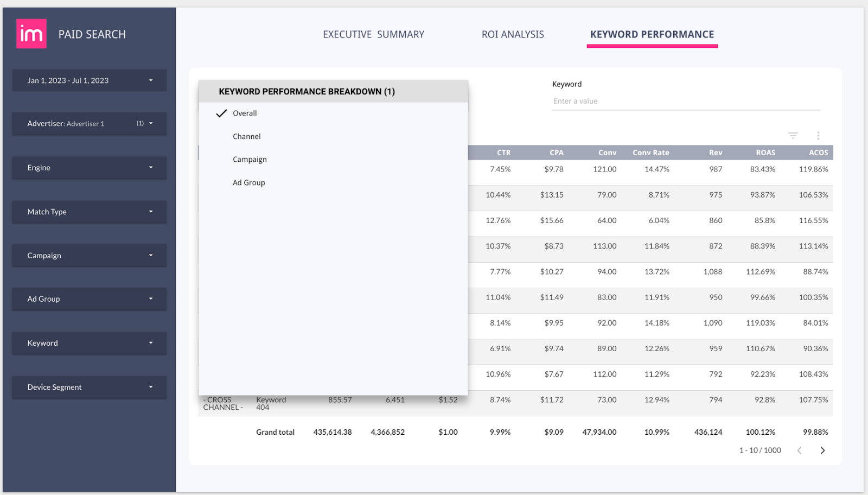Select the Channel breakdown option

point(246,136)
